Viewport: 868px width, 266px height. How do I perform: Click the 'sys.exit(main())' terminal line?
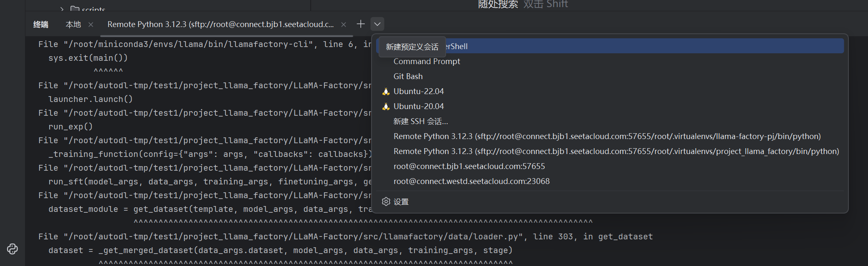click(x=88, y=58)
